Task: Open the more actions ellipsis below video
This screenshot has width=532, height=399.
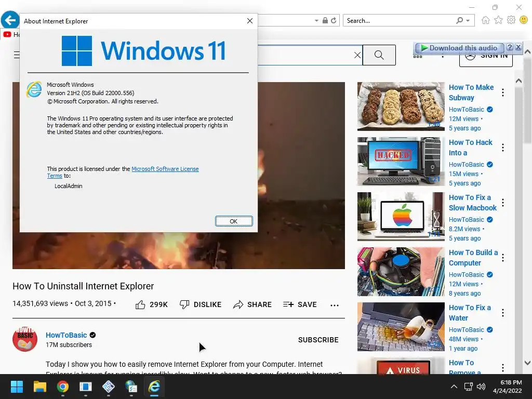Action: 335,305
